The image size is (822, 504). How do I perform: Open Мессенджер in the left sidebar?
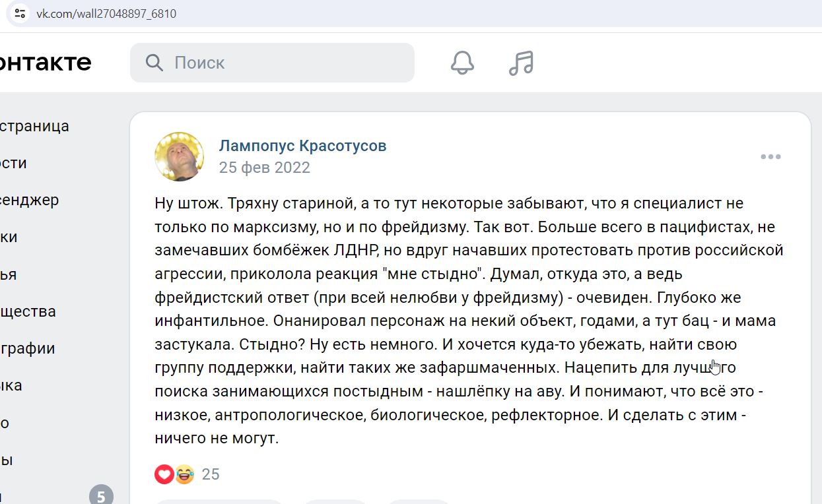click(29, 200)
